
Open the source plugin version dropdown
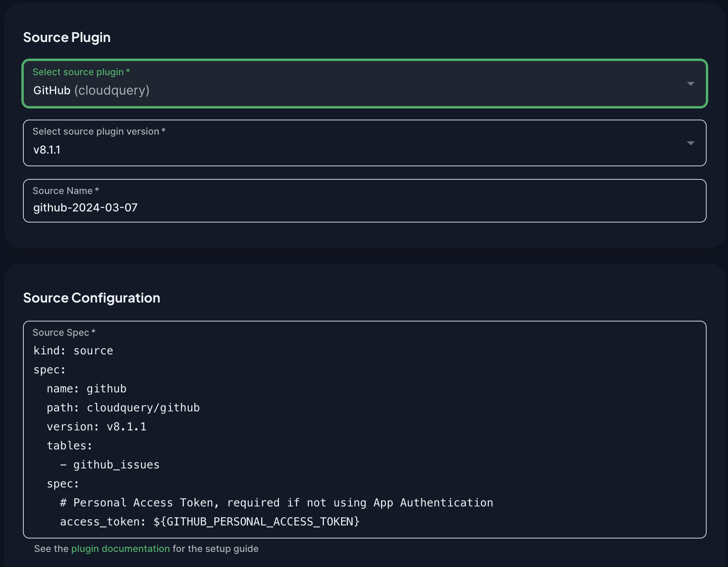coord(364,143)
